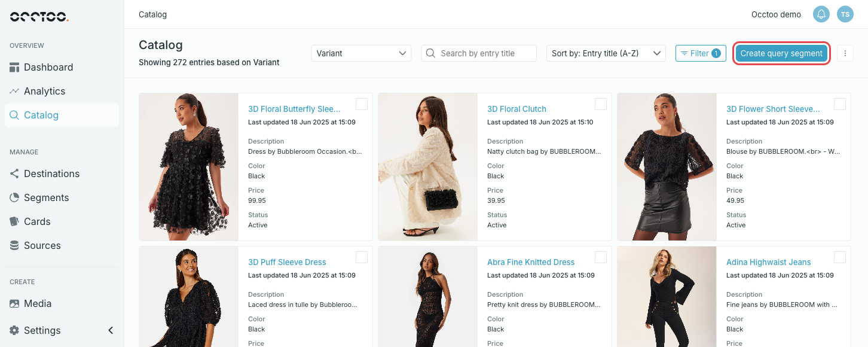Viewport: 868px width, 347px height.
Task: Select checkbox for 3D Flower Short Sleeve entry
Action: 840,104
